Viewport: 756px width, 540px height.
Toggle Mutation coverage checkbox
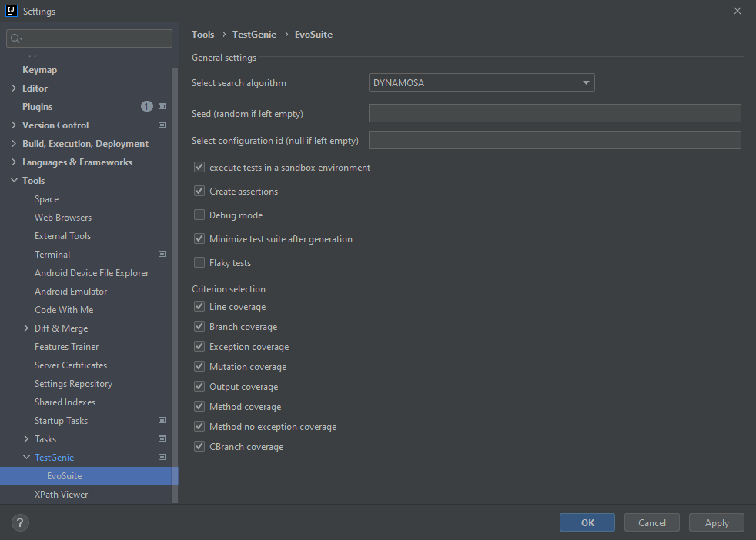199,367
